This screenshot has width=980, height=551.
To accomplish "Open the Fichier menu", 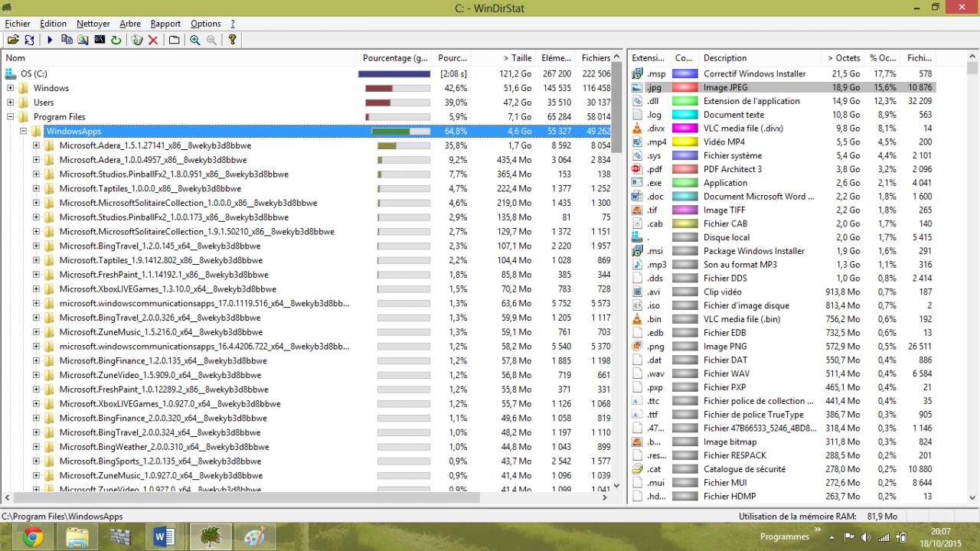I will 18,24.
